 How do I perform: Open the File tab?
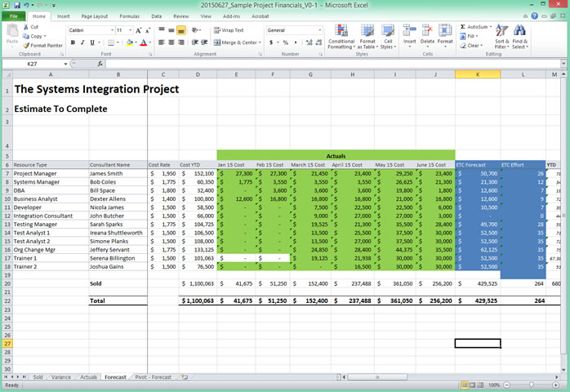[13, 16]
